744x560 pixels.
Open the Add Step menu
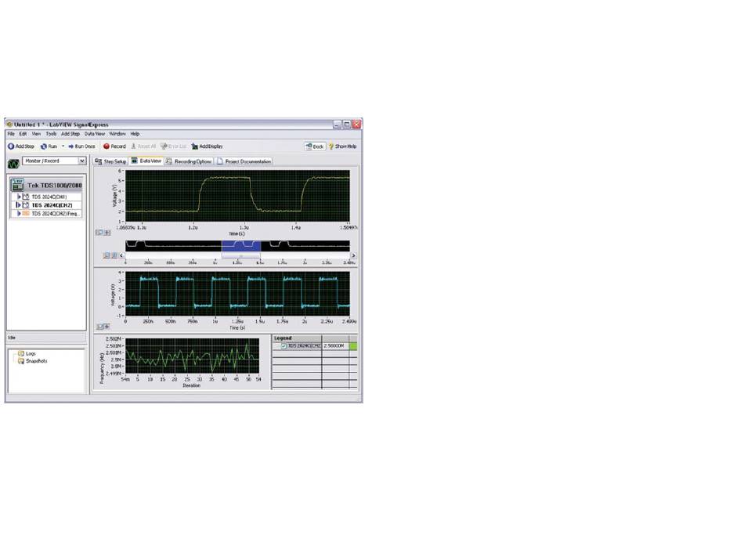click(70, 134)
